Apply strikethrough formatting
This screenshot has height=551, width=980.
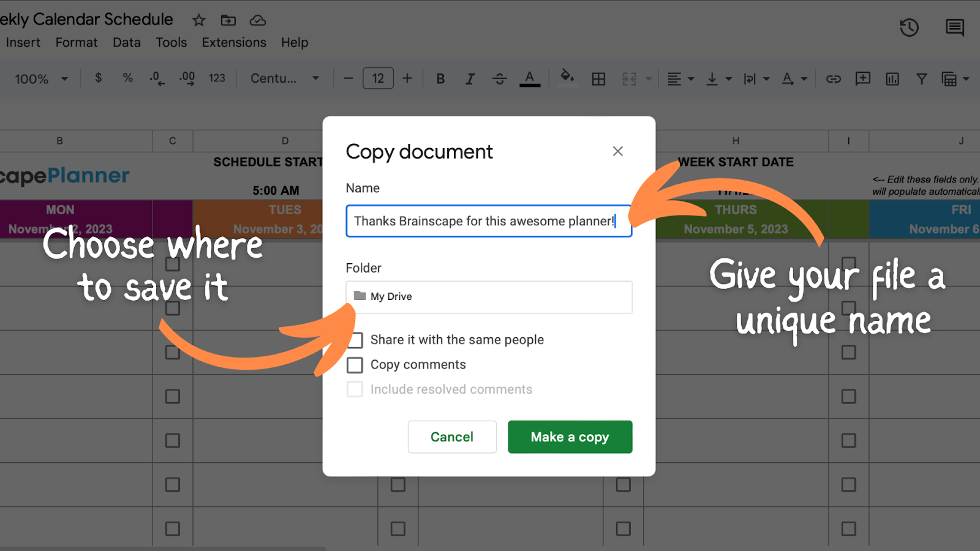point(499,78)
